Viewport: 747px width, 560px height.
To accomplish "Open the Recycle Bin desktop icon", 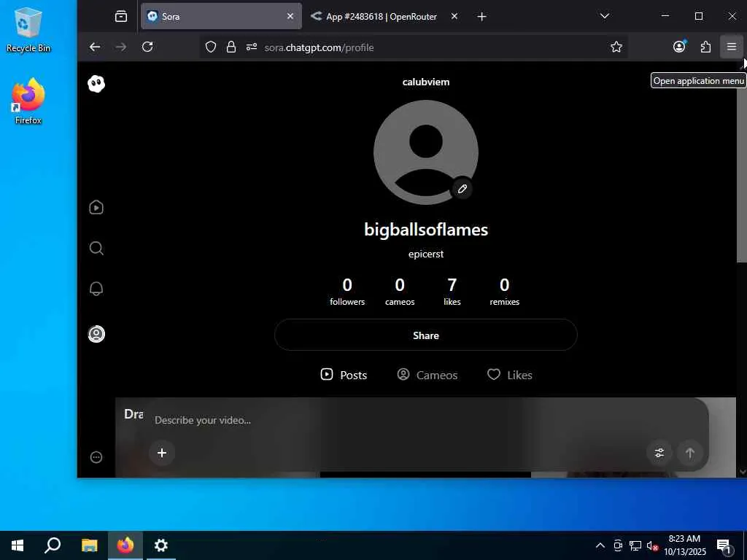I will [x=28, y=30].
